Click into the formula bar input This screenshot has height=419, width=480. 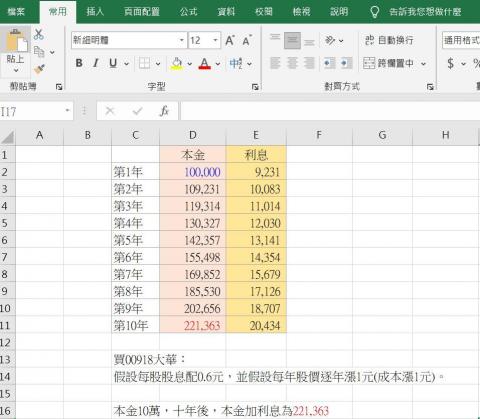pyautogui.click(x=330, y=111)
